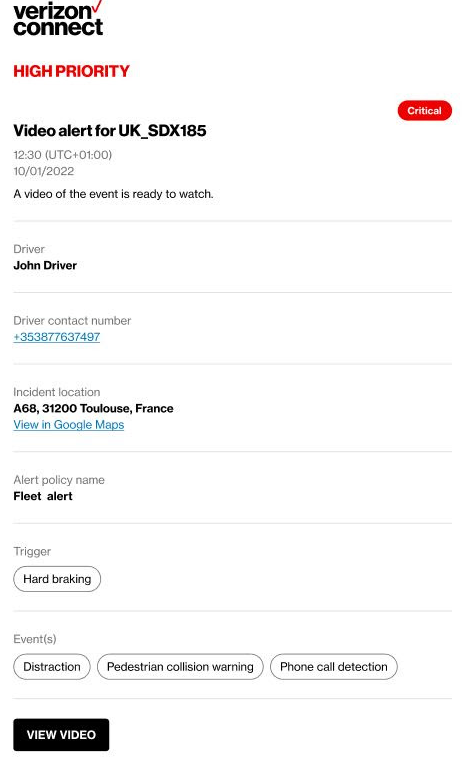Click the red Critical badge

tap(424, 111)
